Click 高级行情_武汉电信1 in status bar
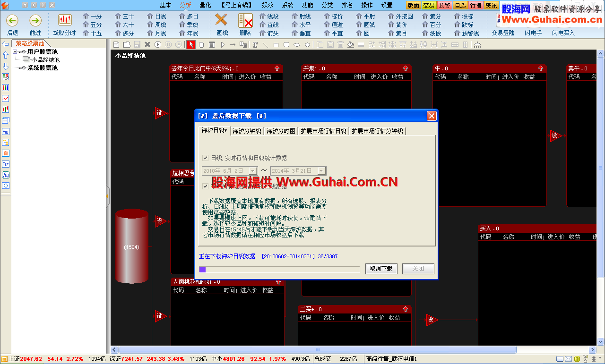The width and height of the screenshot is (605, 364). [392, 359]
